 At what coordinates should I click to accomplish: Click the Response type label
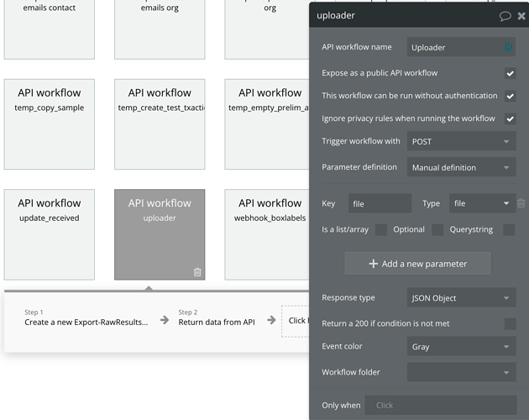348,298
